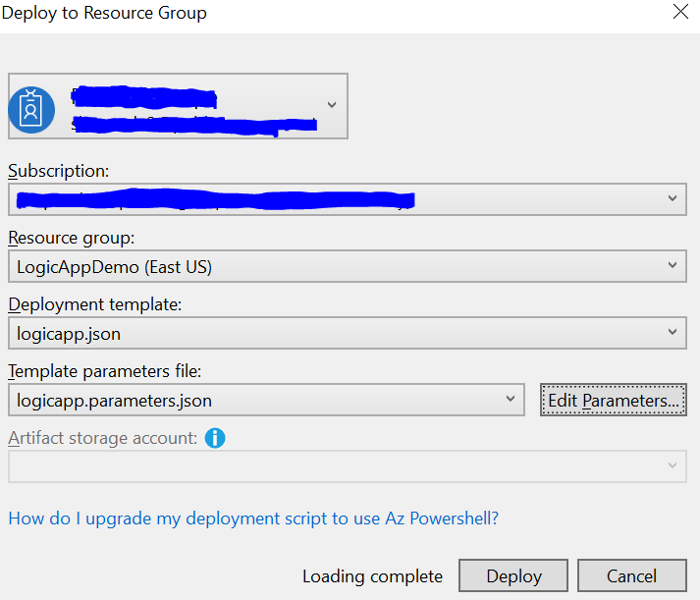The height and width of the screenshot is (600, 700).
Task: Click the Resource group label
Action: 72,238
